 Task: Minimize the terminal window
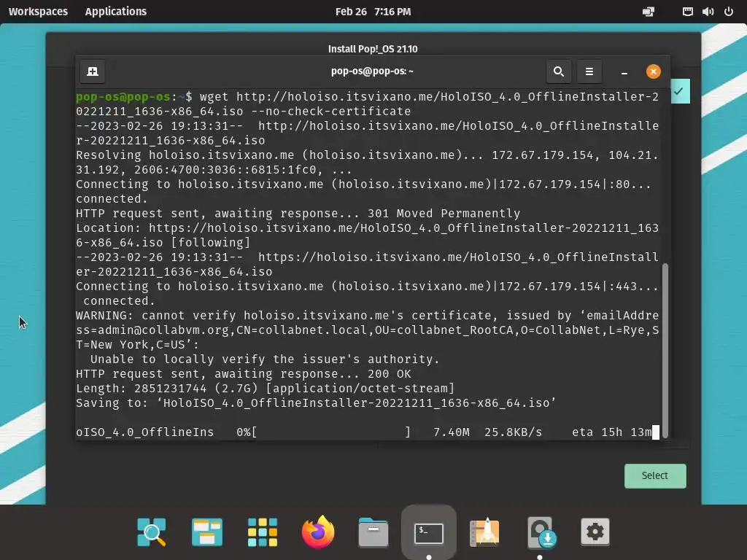tap(624, 72)
